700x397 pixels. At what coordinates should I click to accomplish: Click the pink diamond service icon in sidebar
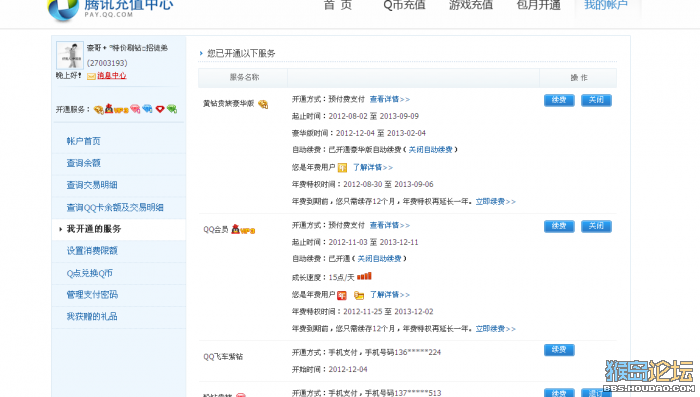pos(135,109)
